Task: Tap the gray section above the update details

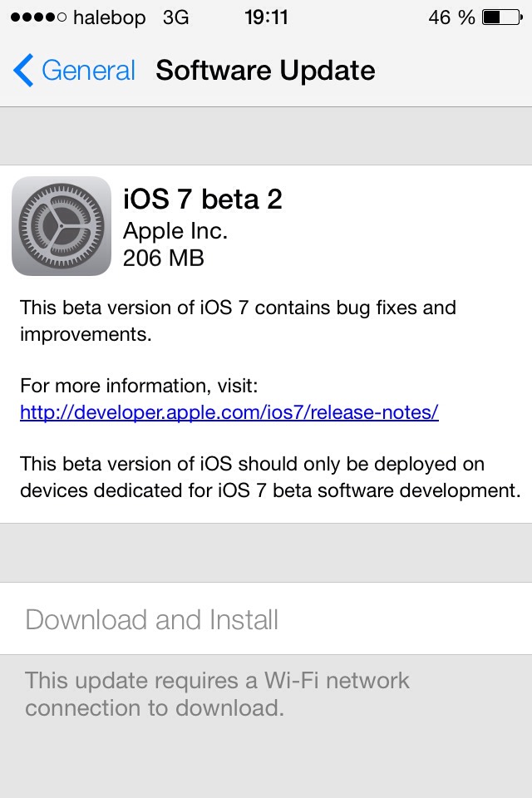Action: pyautogui.click(x=266, y=136)
